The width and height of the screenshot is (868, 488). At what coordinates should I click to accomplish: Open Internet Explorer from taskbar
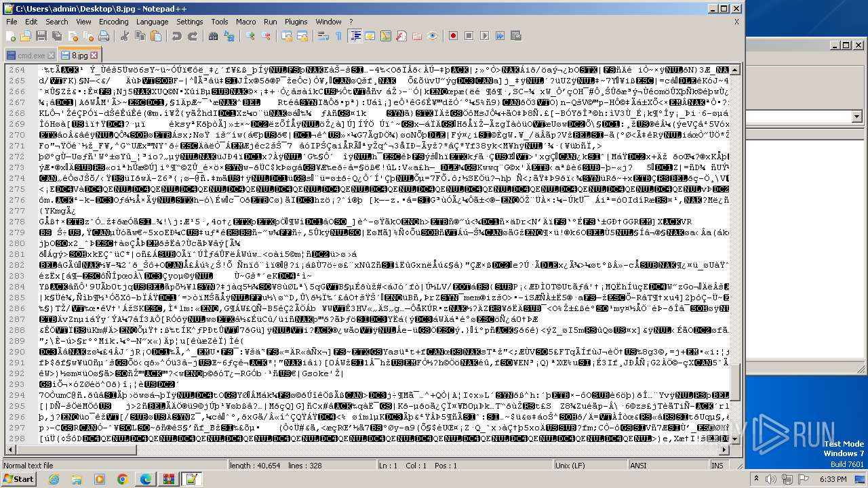tap(54, 479)
